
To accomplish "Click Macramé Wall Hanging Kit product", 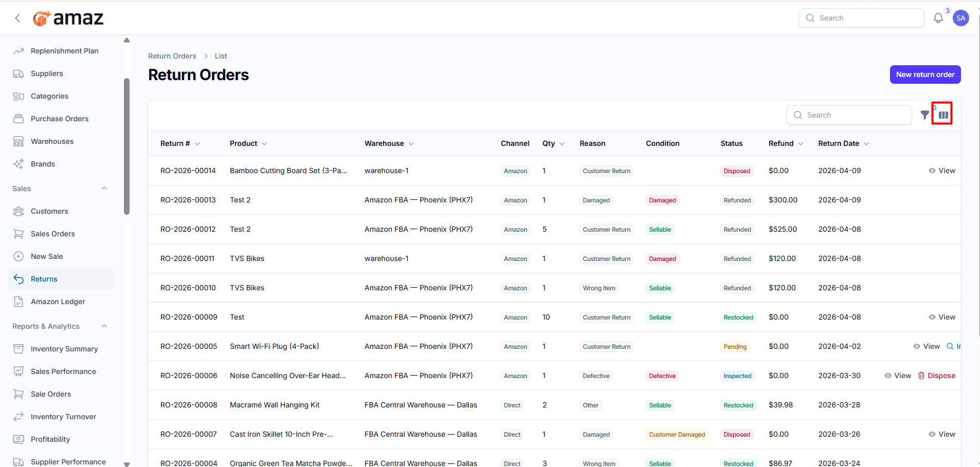I will pyautogui.click(x=275, y=405).
